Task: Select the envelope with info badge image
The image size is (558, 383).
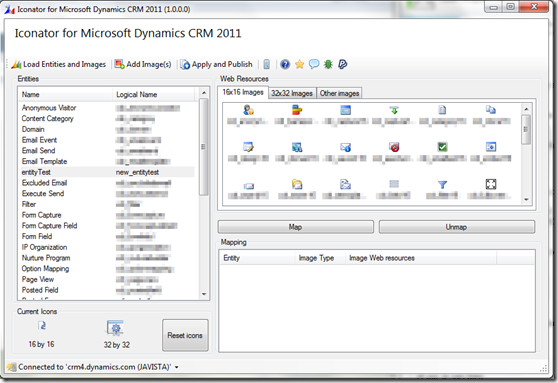Action: click(345, 147)
